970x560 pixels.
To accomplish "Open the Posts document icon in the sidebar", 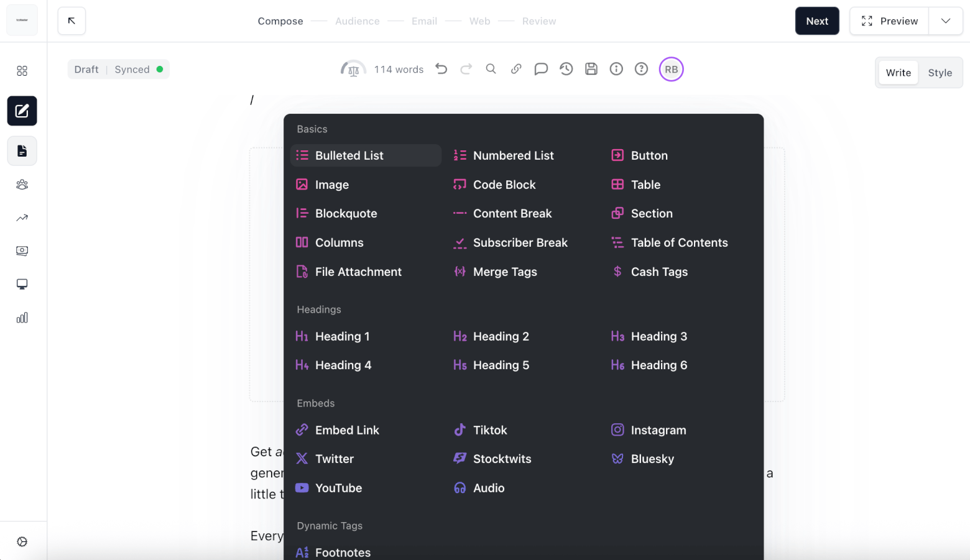I will point(22,150).
